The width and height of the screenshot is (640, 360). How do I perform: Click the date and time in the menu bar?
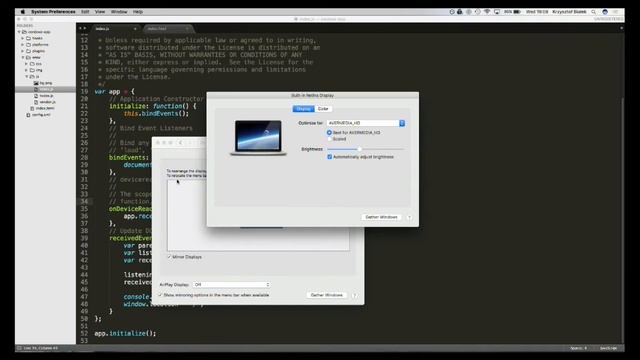click(x=537, y=12)
